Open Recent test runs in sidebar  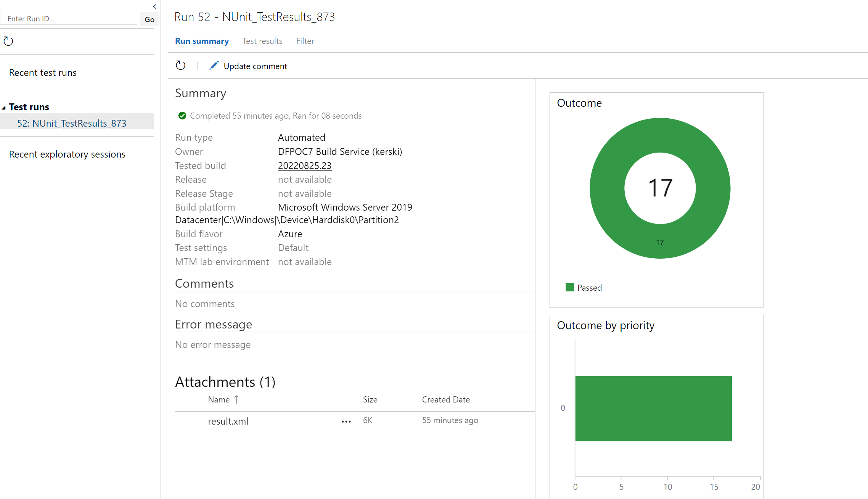click(x=43, y=72)
